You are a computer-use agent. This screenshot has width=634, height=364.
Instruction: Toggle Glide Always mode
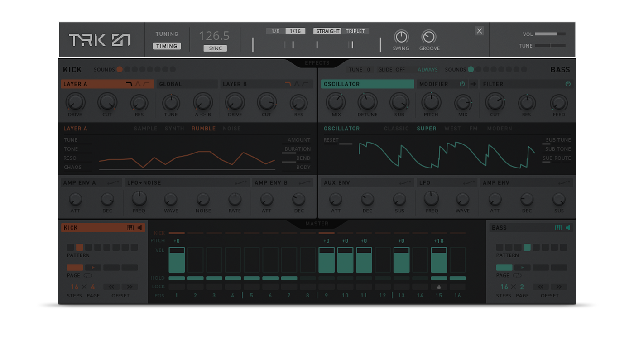[427, 70]
